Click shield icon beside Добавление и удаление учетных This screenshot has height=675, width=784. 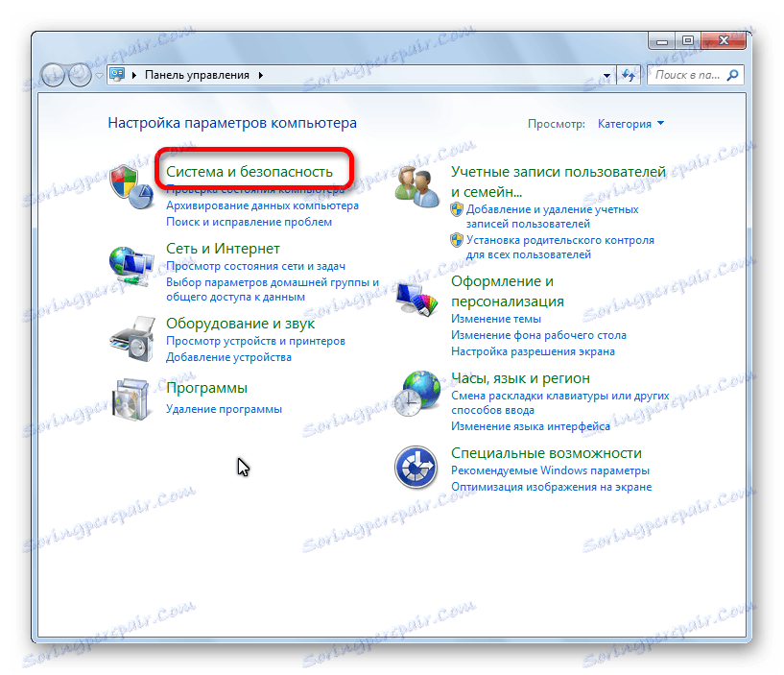pos(457,209)
